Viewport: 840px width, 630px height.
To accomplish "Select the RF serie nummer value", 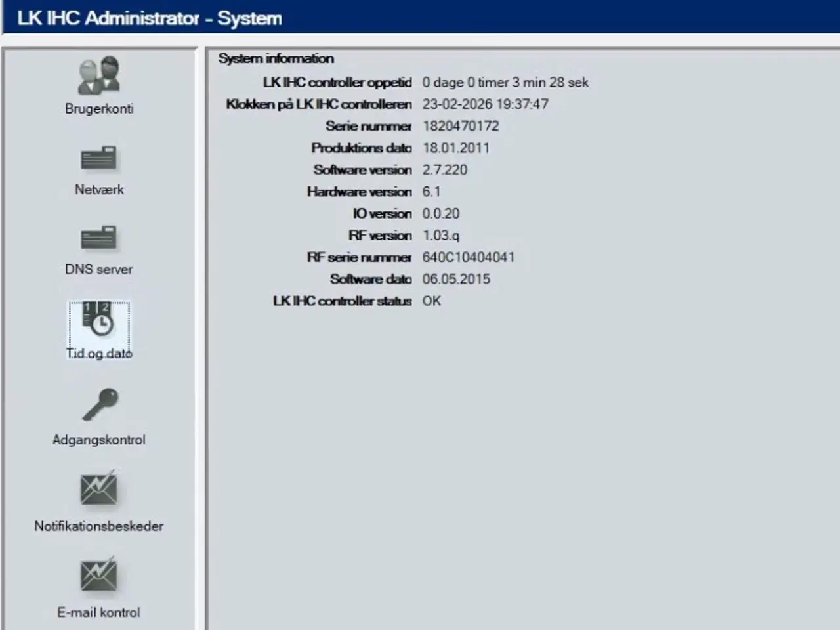I will 468,257.
